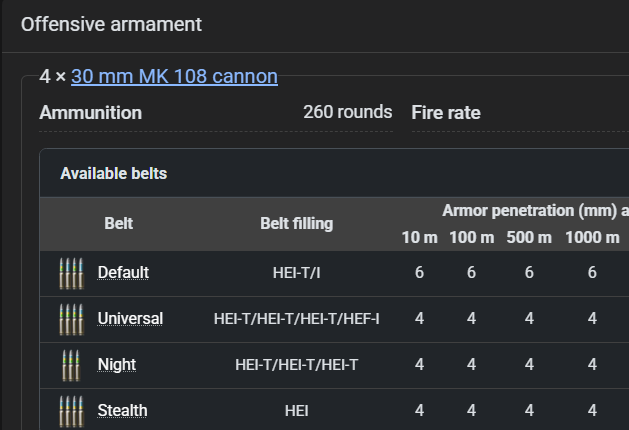Click the Available belts table header
629x430 pixels.
[114, 174]
